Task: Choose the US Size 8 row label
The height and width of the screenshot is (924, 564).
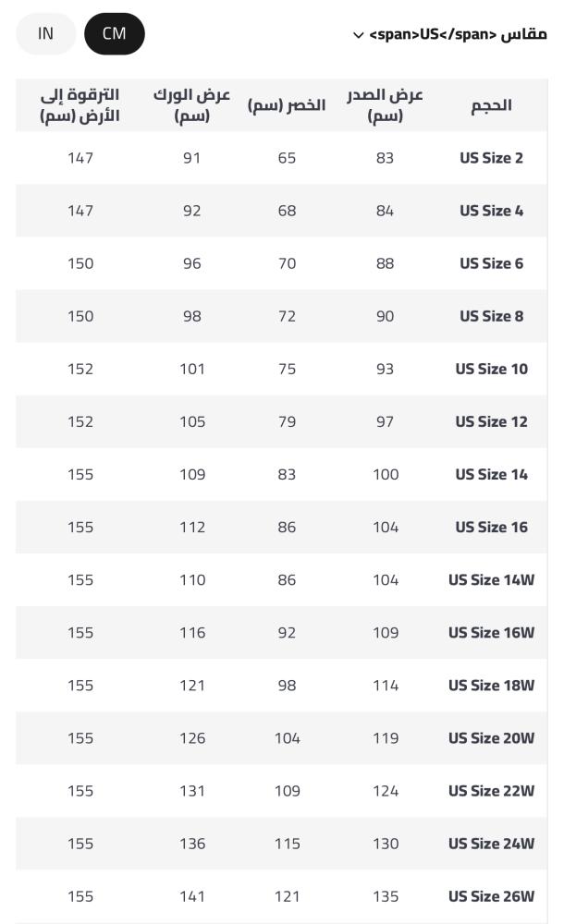Action: 491,316
